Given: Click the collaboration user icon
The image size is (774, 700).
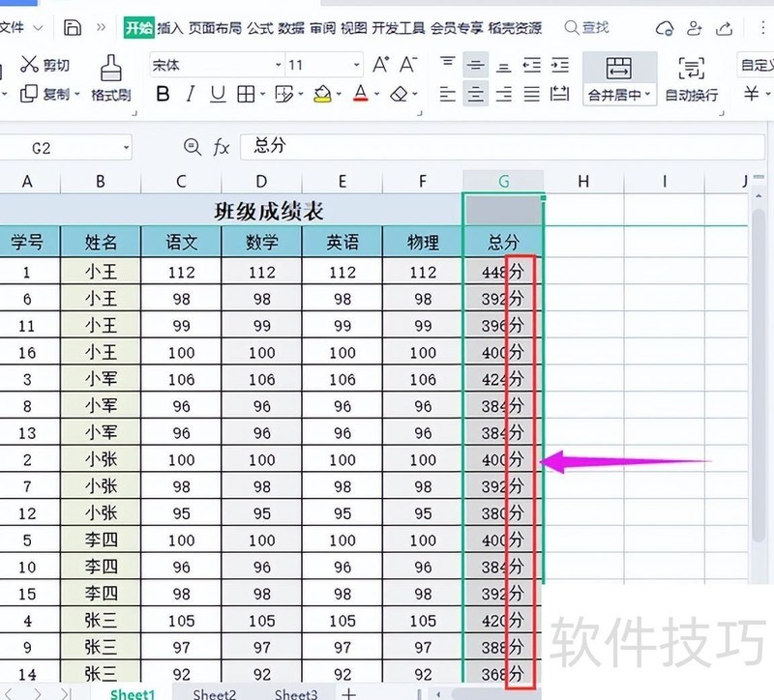Looking at the screenshot, I should click(x=694, y=29).
